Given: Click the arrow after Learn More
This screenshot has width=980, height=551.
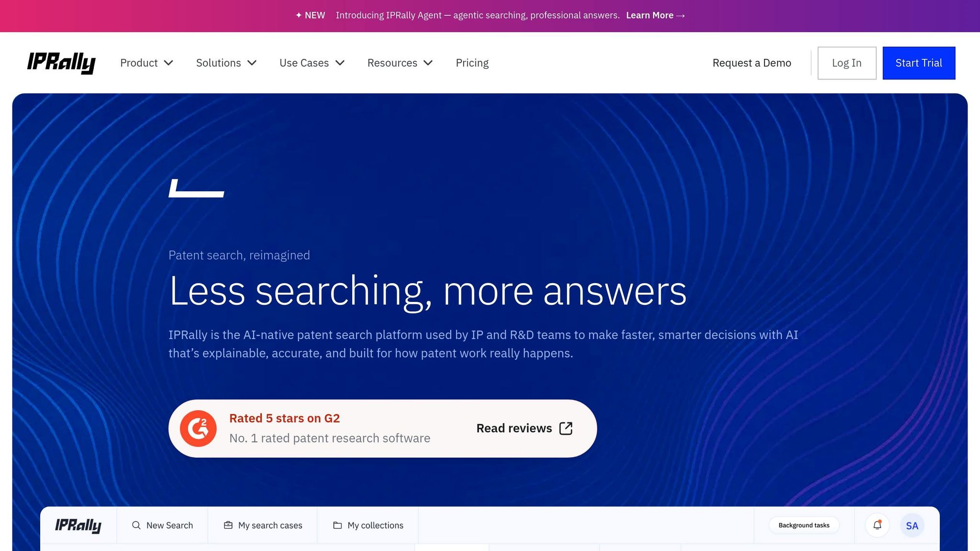Looking at the screenshot, I should click(680, 16).
